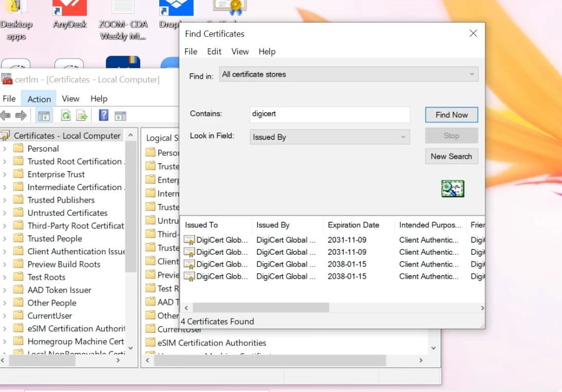Open the Look in Field dropdown
The image size is (562, 392).
point(330,137)
